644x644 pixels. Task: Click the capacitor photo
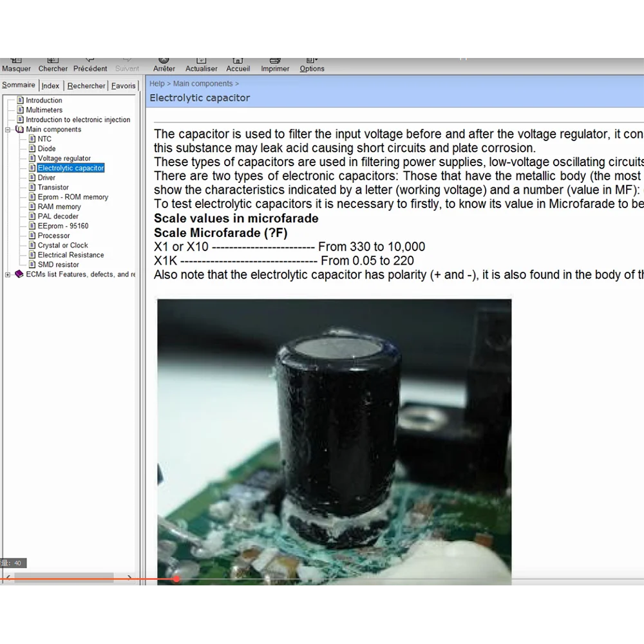(x=334, y=442)
